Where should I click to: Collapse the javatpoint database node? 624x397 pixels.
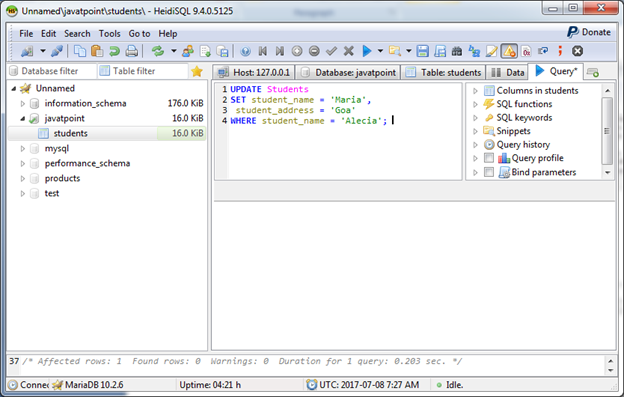[23, 119]
